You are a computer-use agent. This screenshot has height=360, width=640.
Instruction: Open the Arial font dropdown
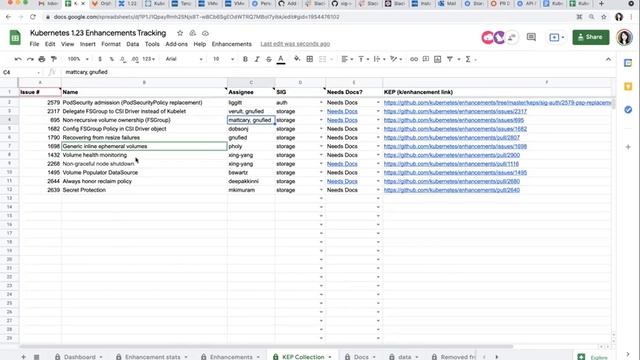184,59
